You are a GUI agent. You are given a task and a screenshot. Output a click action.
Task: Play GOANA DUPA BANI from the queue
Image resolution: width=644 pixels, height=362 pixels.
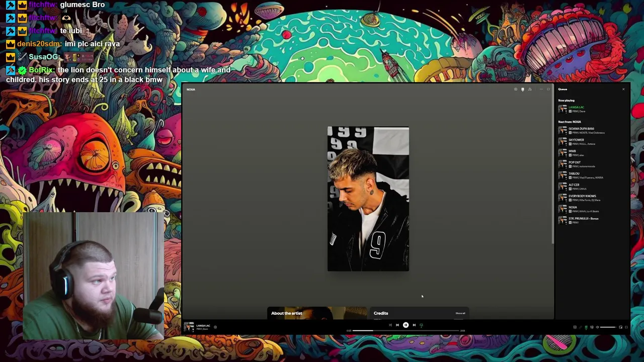tap(591, 130)
